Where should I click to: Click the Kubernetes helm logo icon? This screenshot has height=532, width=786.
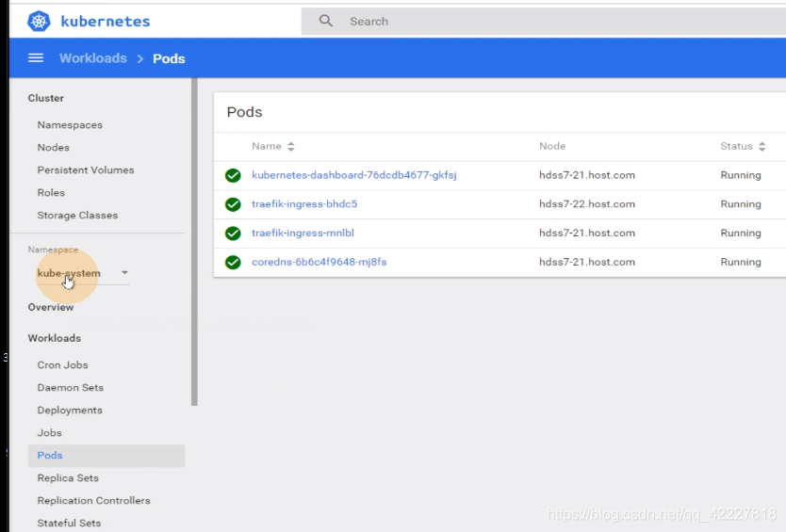click(x=39, y=21)
